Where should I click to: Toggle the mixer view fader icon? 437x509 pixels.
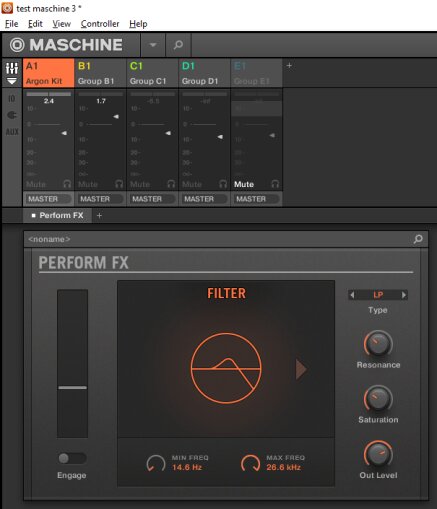[x=12, y=68]
